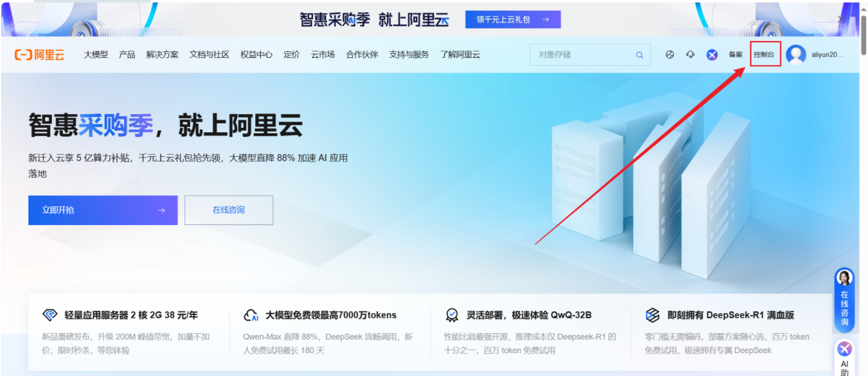Open the 支持与服务 menu
868x376 pixels.
tap(409, 54)
